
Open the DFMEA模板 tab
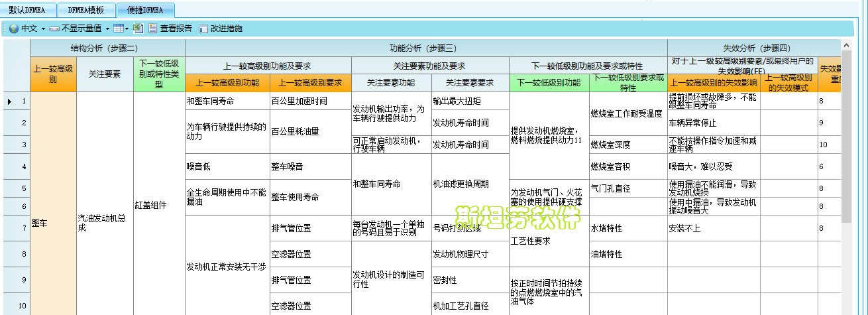85,10
